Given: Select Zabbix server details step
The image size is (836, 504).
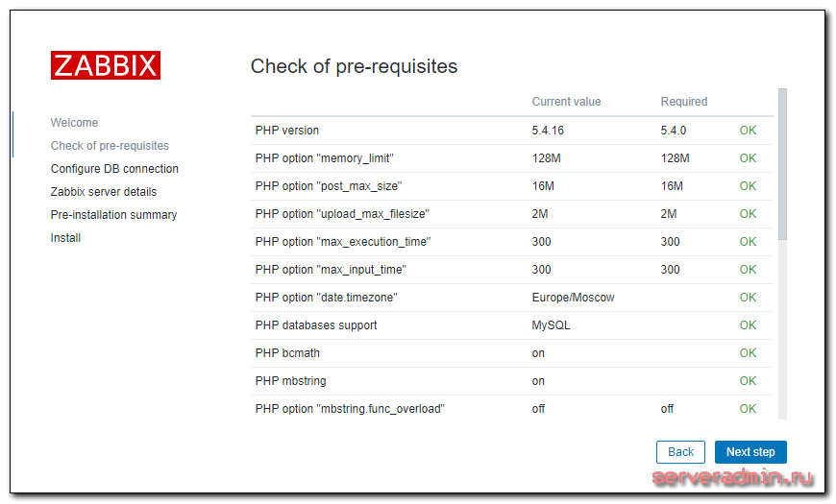Looking at the screenshot, I should (x=104, y=192).
